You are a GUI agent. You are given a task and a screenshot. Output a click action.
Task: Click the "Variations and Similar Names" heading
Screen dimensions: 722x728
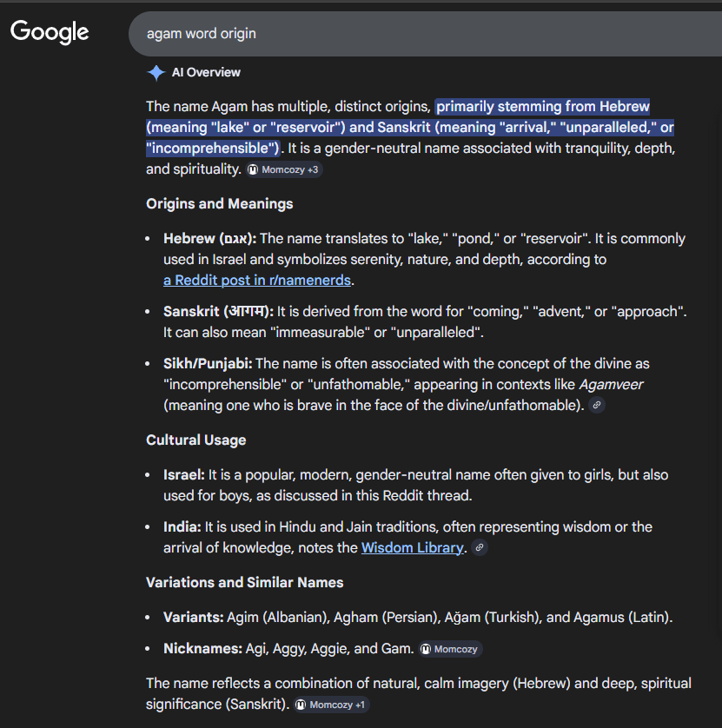(244, 582)
